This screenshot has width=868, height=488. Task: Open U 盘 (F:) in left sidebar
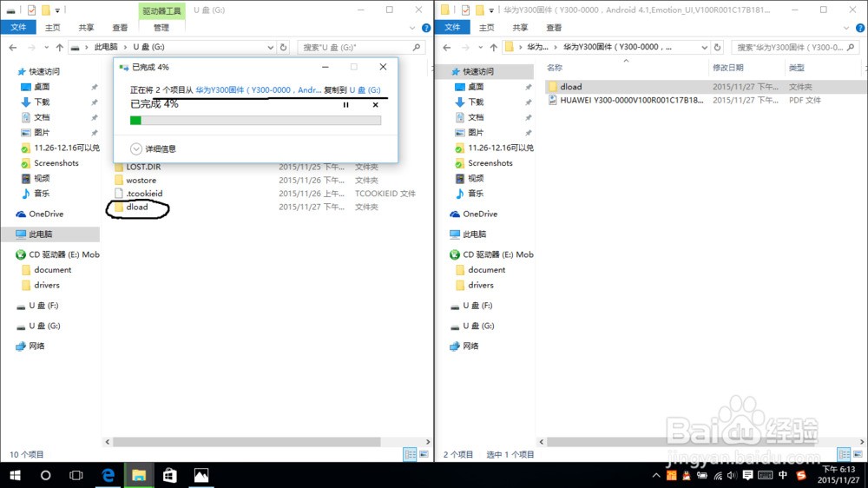pyautogui.click(x=43, y=306)
